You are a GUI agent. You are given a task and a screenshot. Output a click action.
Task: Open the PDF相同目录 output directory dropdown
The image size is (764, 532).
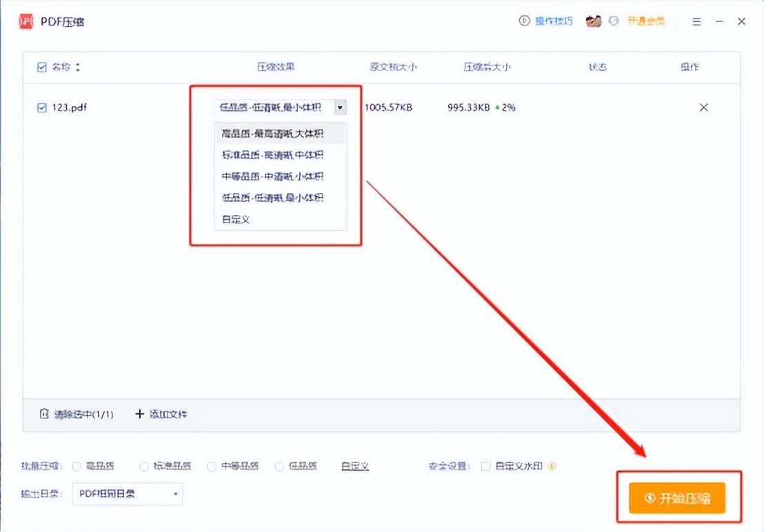pos(127,494)
